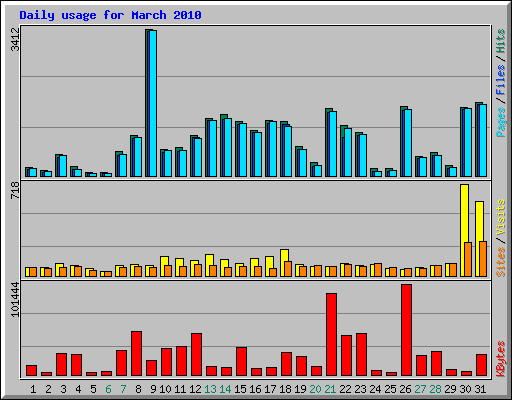512x400 pixels.
Task: Select the day 28 red KBytes bar
Action: 436,363
